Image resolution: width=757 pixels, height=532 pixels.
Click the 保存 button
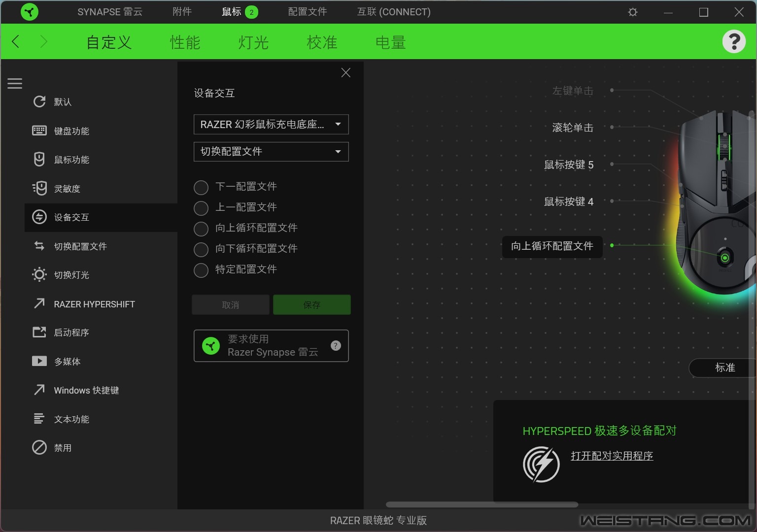(312, 305)
